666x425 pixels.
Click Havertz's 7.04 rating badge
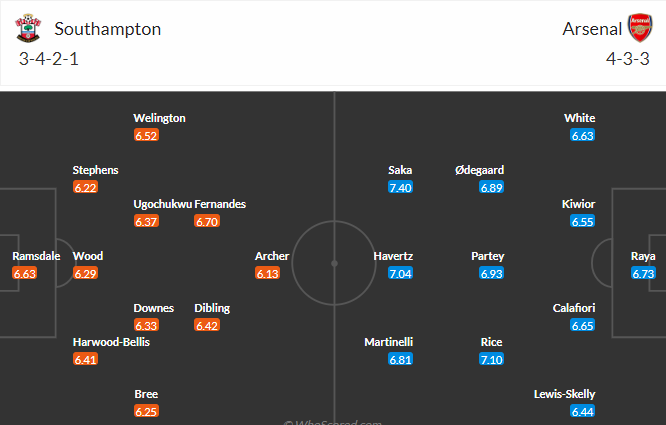400,273
